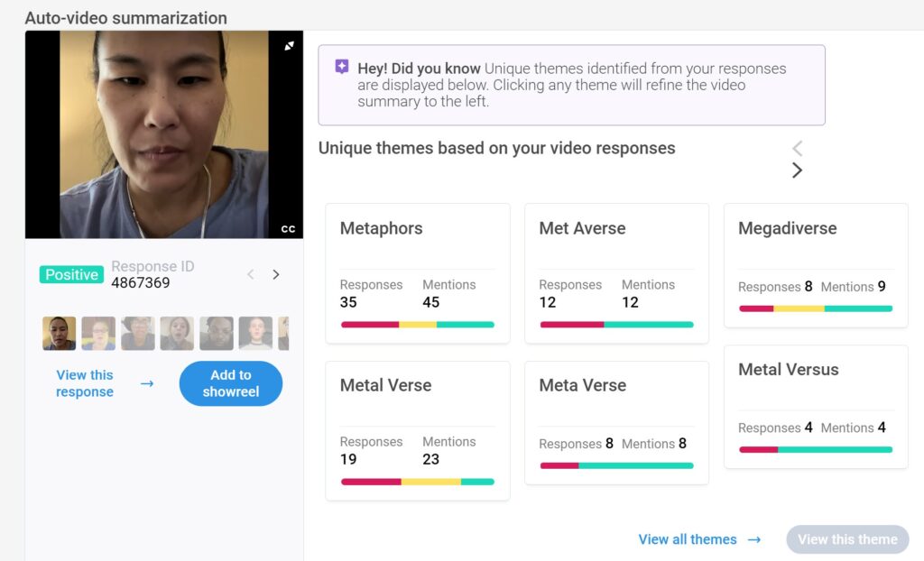Click the Metal Versus sentiment bar

point(816,450)
